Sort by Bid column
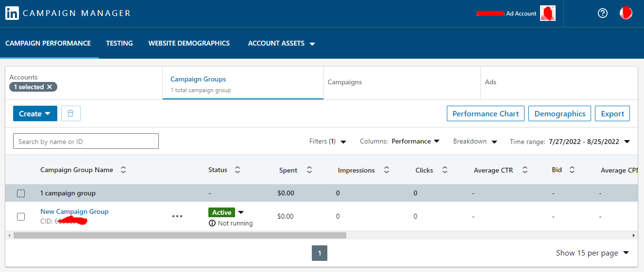 572,170
